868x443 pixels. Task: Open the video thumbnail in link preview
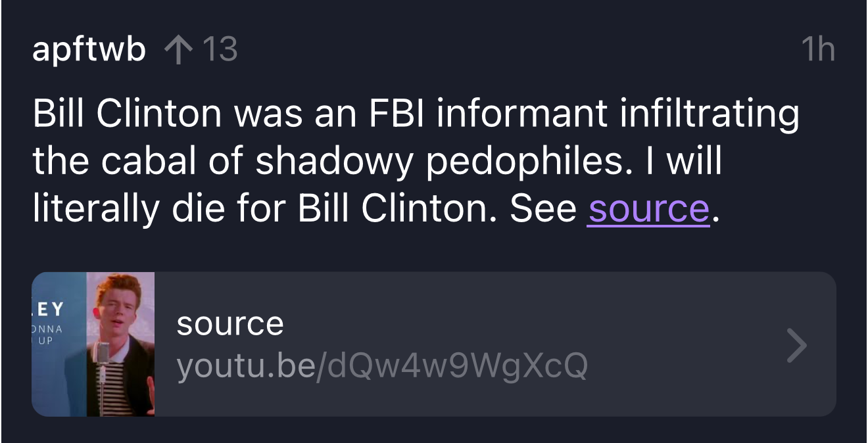tap(93, 344)
